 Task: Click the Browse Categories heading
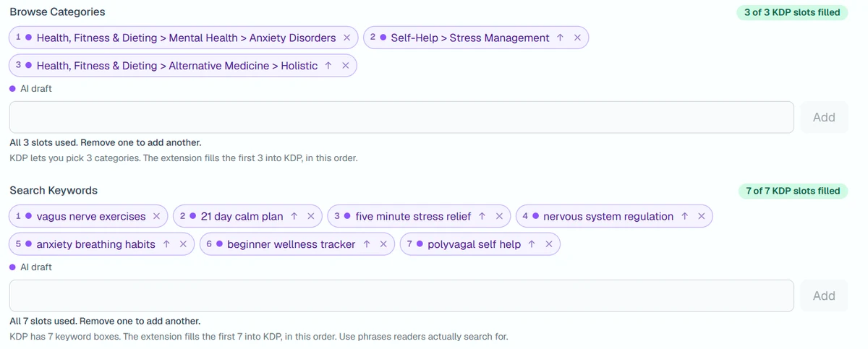coord(57,12)
